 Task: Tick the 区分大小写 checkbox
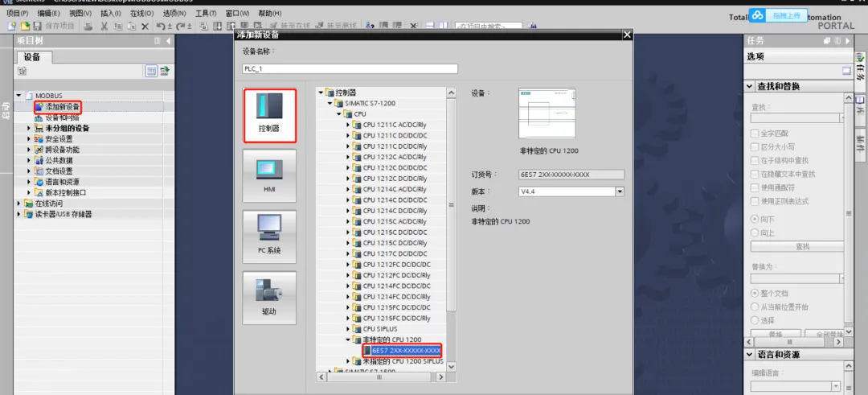click(x=755, y=146)
